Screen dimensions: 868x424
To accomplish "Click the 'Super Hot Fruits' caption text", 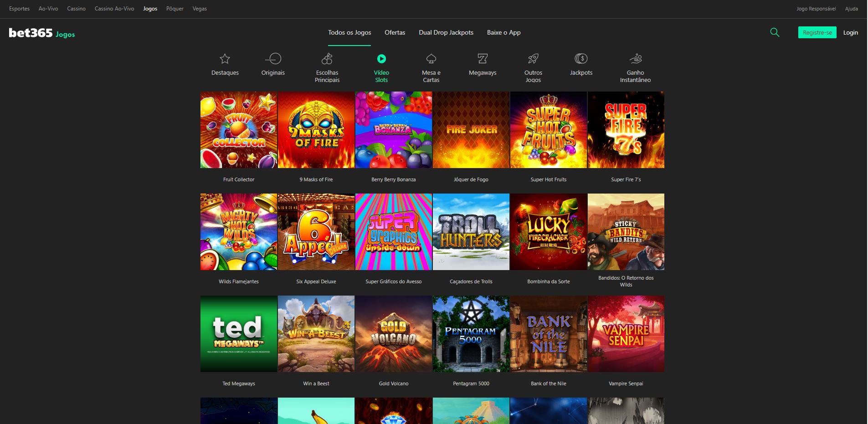I will tap(549, 179).
